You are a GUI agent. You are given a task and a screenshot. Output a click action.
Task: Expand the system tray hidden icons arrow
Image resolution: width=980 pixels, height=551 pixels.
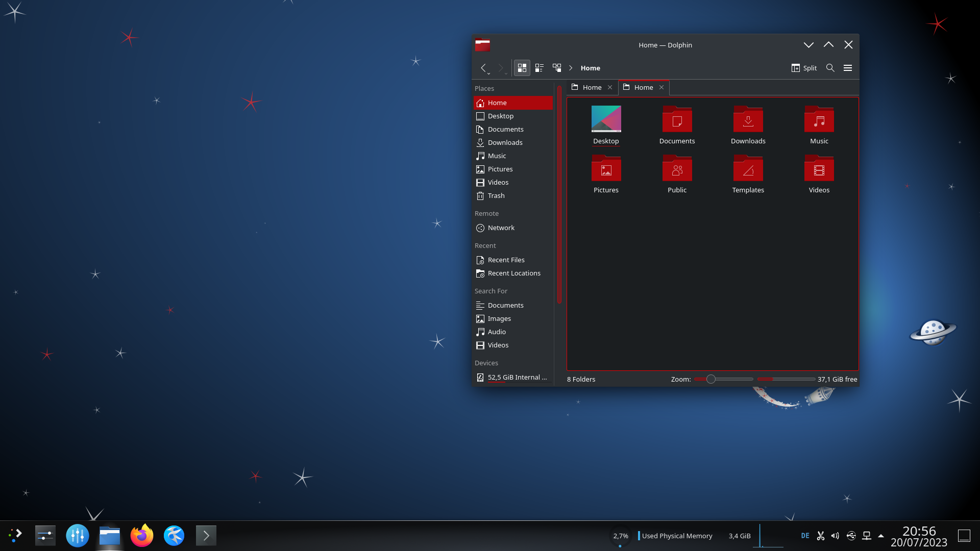click(880, 536)
